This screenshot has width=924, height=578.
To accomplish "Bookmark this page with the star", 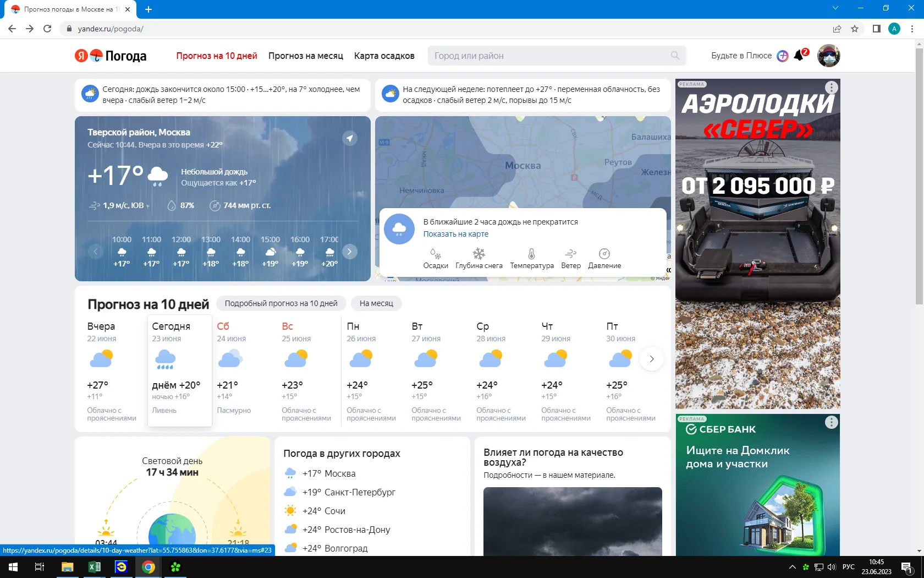I will tap(855, 29).
